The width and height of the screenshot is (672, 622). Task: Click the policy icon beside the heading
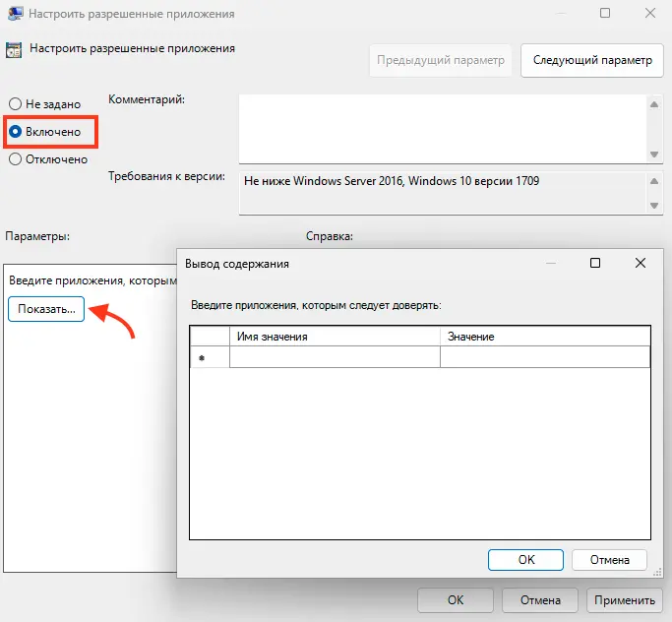coord(15,49)
